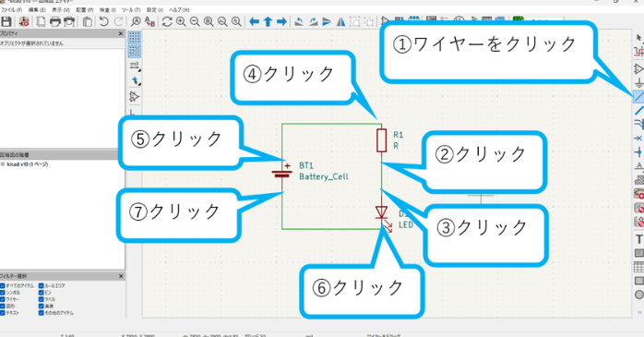
Task: Rotate selection counterclockwise icon
Action: 299,21
